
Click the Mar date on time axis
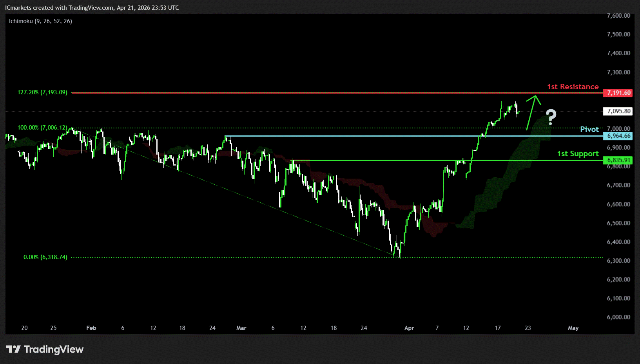click(241, 328)
